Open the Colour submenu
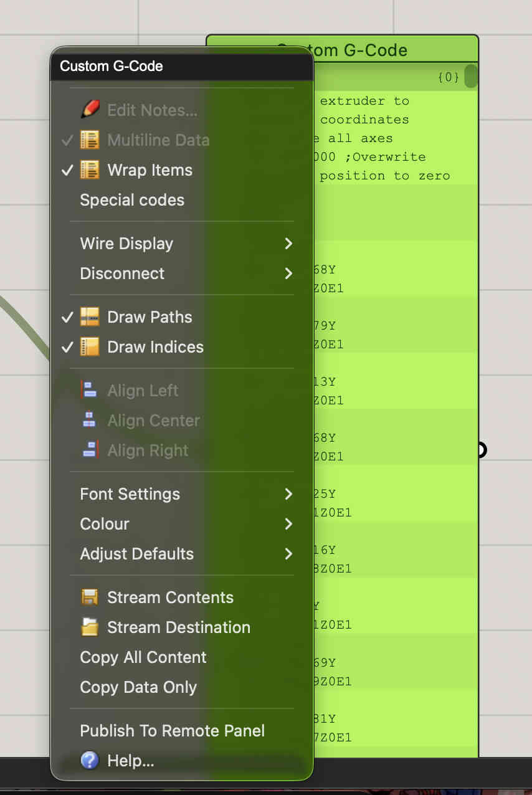532x795 pixels. pos(105,524)
